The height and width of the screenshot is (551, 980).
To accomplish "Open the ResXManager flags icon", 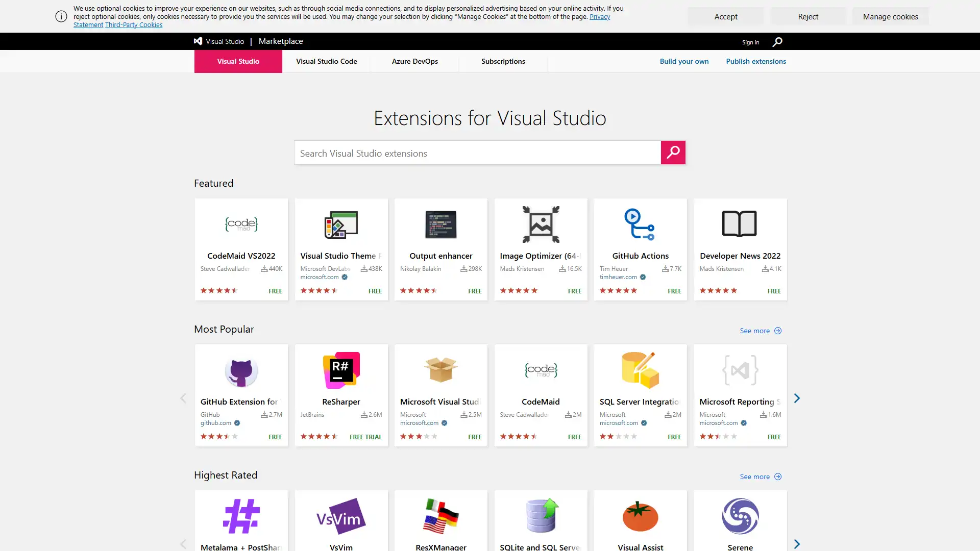I will pyautogui.click(x=441, y=516).
